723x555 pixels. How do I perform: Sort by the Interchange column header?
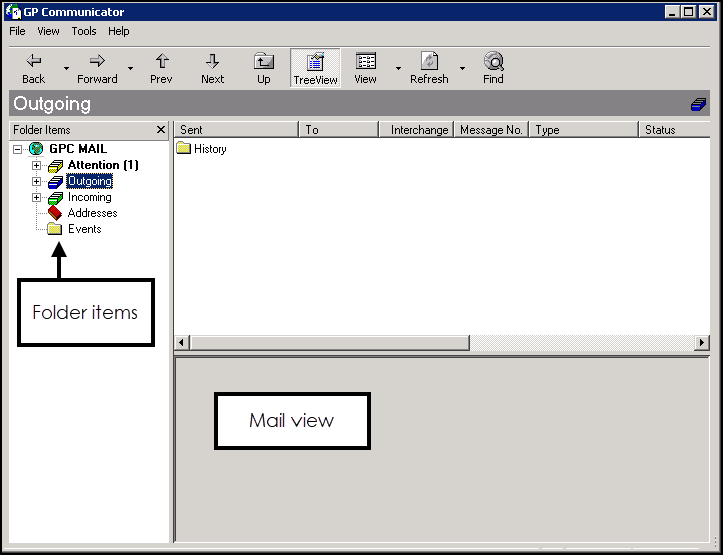point(416,130)
